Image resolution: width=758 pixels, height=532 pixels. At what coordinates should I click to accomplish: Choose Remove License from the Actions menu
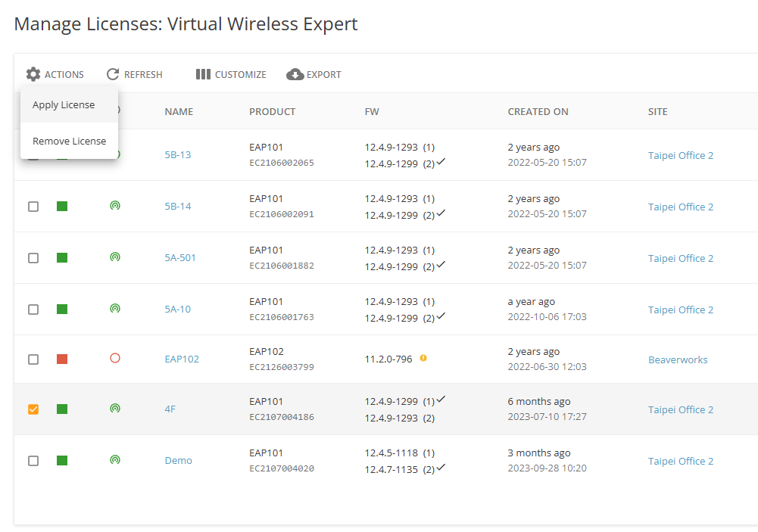pyautogui.click(x=69, y=141)
